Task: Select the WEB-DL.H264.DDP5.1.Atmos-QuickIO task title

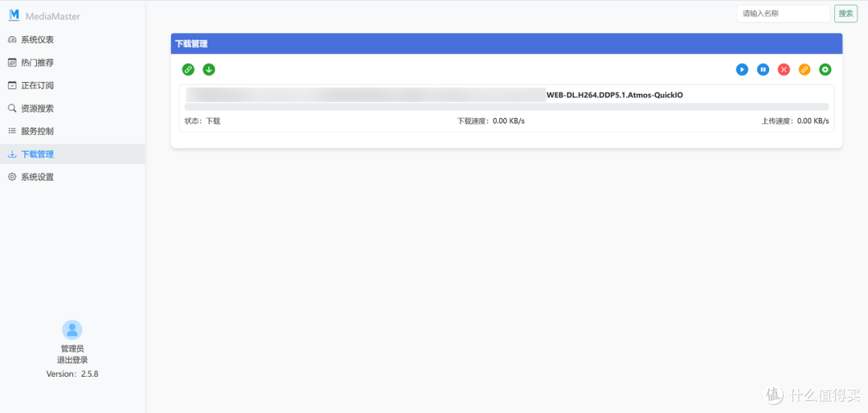Action: tap(615, 95)
